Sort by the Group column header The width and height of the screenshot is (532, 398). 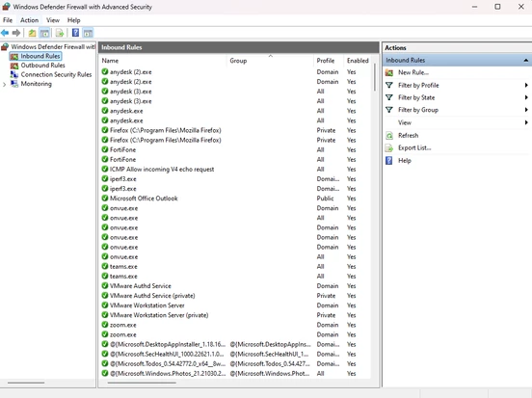[x=270, y=61]
